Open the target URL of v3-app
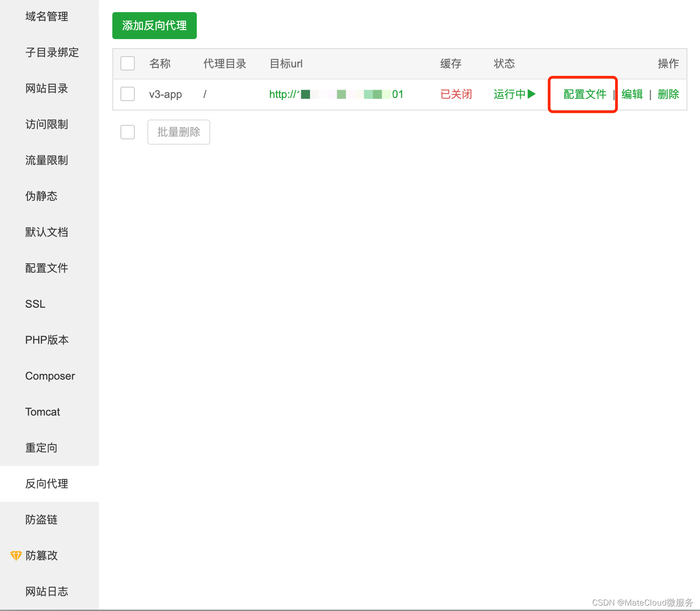This screenshot has width=700, height=611. [x=335, y=94]
